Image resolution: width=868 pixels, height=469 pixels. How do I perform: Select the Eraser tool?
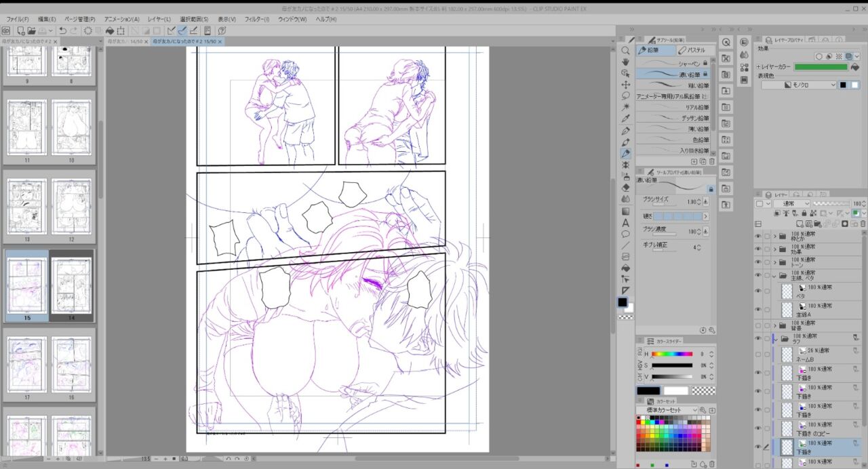(625, 188)
